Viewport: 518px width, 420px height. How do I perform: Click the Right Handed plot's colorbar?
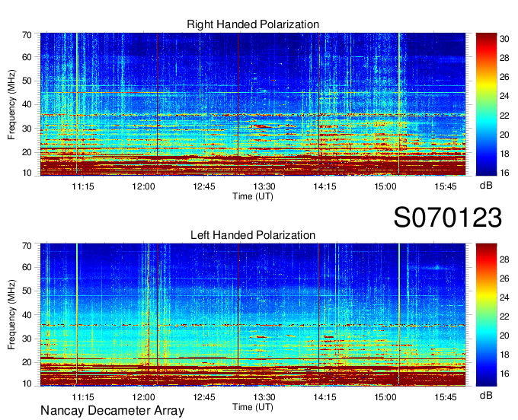point(486,104)
